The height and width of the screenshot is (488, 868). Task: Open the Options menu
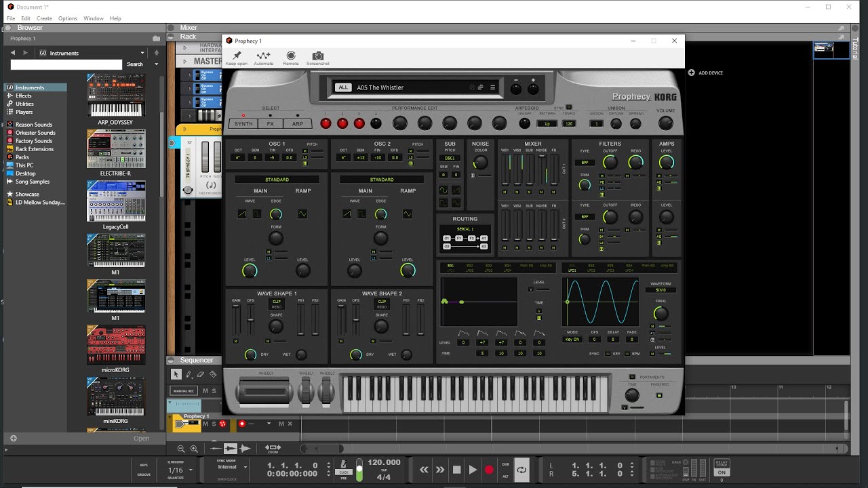[68, 18]
